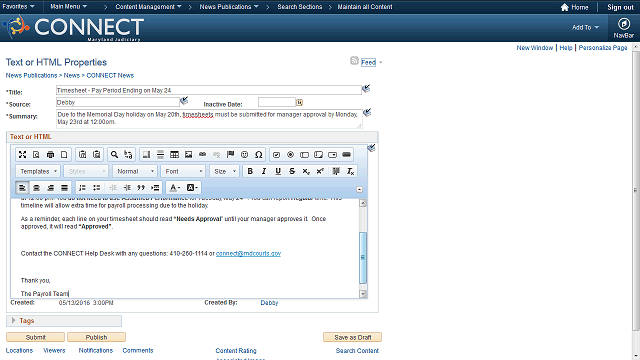Insert a selection field form element
Image resolution: width=640 pixels, height=360 pixels.
[x=332, y=155]
